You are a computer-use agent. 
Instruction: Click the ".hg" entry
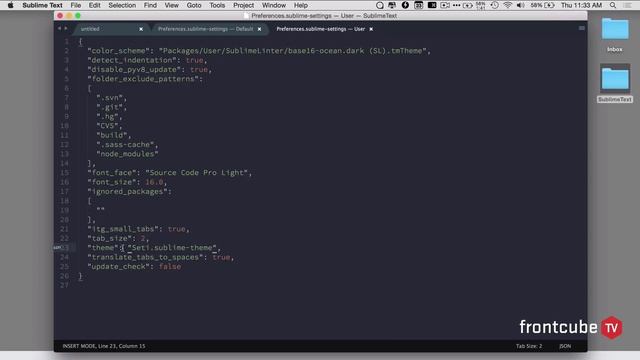click(107, 116)
